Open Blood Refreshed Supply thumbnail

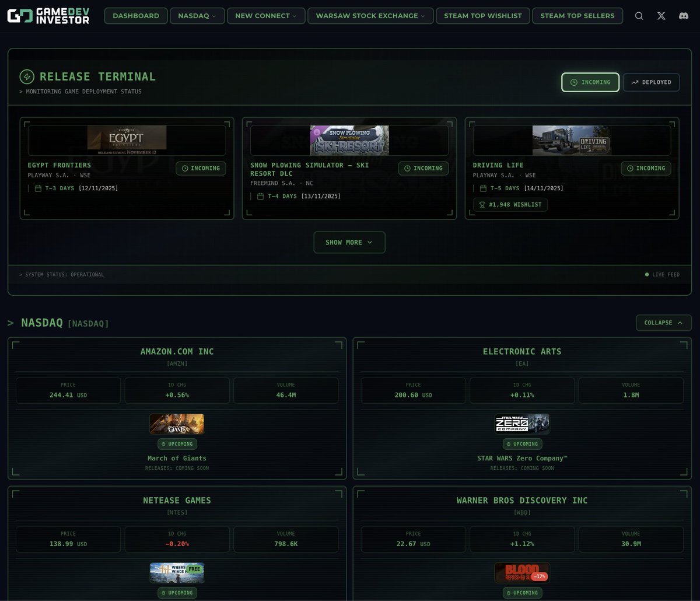522,573
